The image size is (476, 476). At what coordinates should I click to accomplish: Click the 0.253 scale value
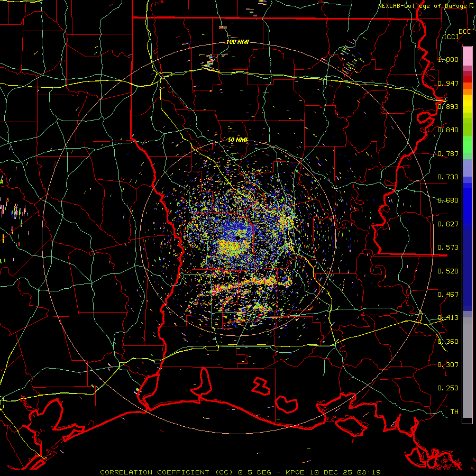(x=448, y=388)
